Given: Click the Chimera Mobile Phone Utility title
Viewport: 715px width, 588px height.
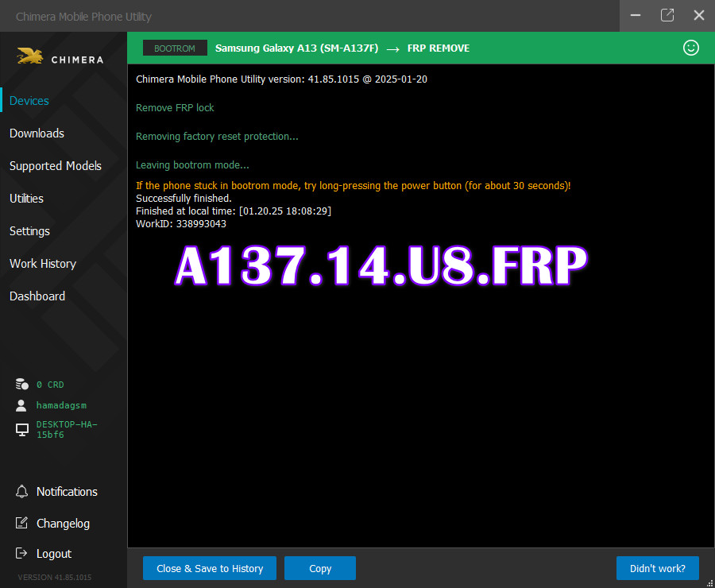Looking at the screenshot, I should click(x=83, y=17).
